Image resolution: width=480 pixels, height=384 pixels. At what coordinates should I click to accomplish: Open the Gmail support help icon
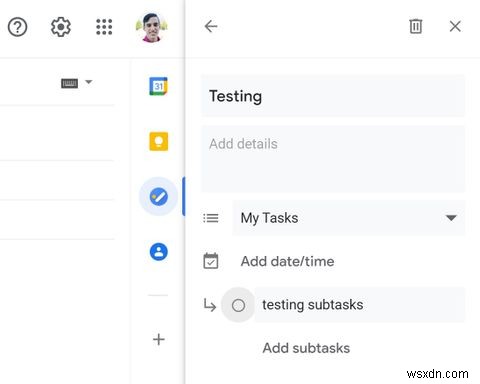pyautogui.click(x=17, y=27)
